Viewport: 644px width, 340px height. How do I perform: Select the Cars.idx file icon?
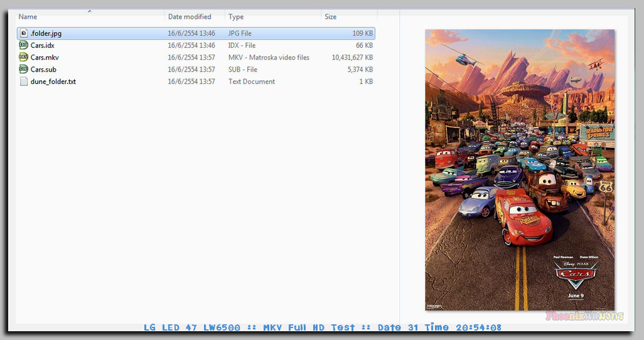24,45
